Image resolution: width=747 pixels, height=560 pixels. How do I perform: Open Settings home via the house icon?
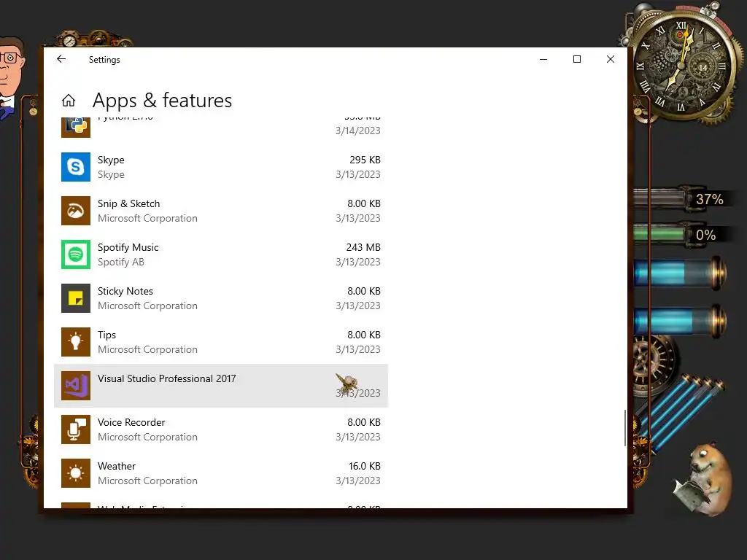point(69,100)
